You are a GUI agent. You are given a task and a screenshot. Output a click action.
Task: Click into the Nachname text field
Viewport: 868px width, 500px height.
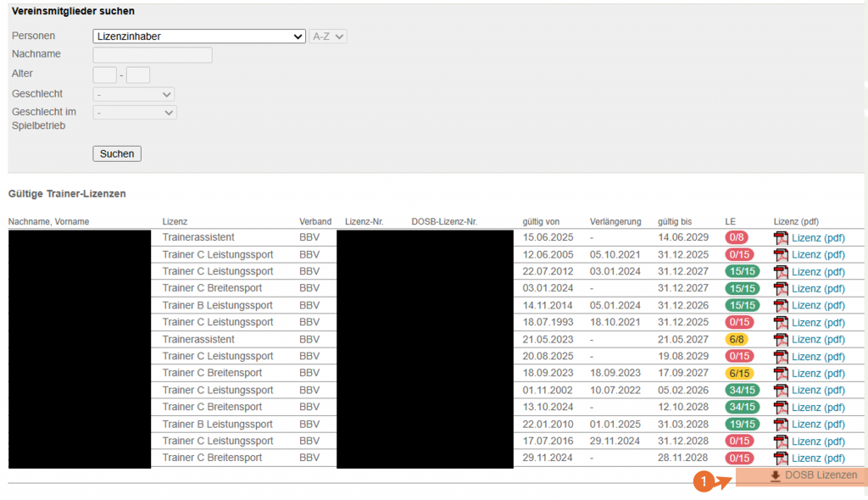(152, 55)
